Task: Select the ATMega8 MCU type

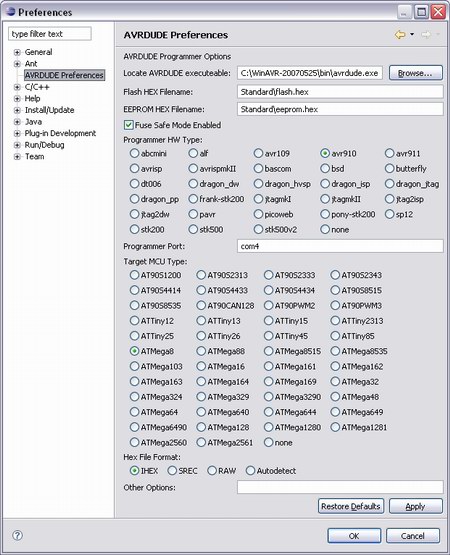Action: [134, 351]
